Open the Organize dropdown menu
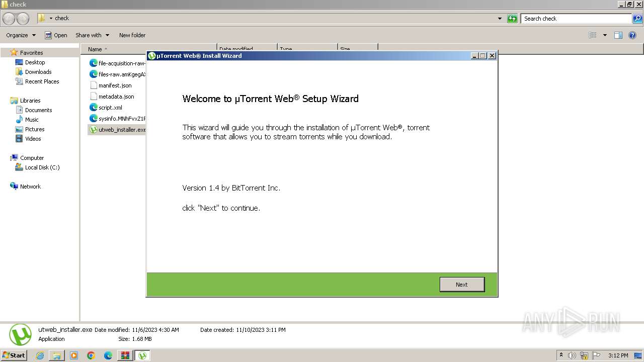 (21, 35)
